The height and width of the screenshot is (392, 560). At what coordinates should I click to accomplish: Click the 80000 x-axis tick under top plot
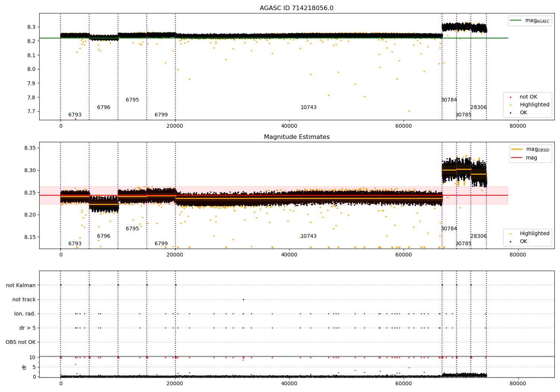click(x=517, y=126)
